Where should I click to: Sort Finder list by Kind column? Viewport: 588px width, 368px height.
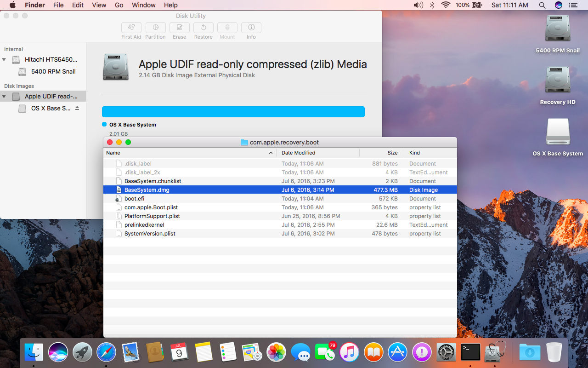(x=430, y=153)
